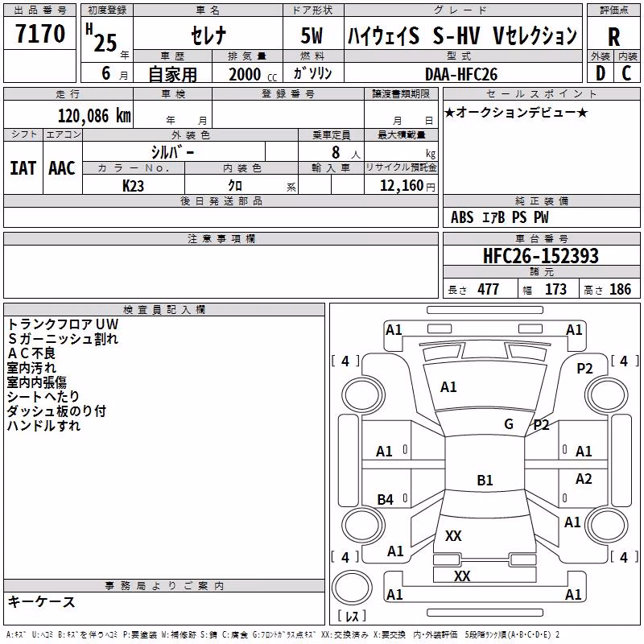
Task: Click the 純正装備 header
Action: coord(542,200)
